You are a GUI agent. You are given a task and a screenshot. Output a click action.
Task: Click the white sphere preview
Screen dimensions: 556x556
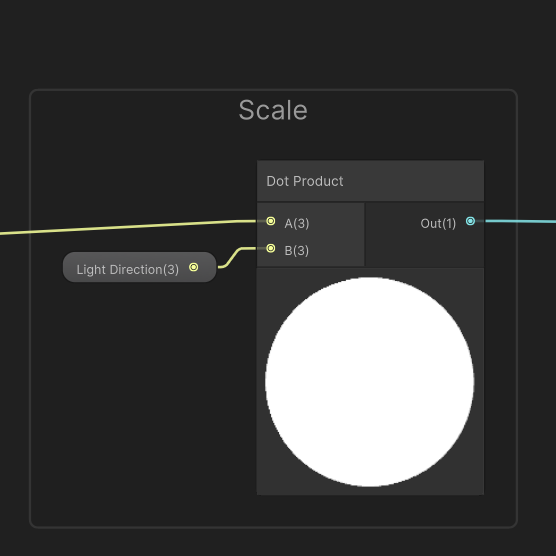pos(369,382)
